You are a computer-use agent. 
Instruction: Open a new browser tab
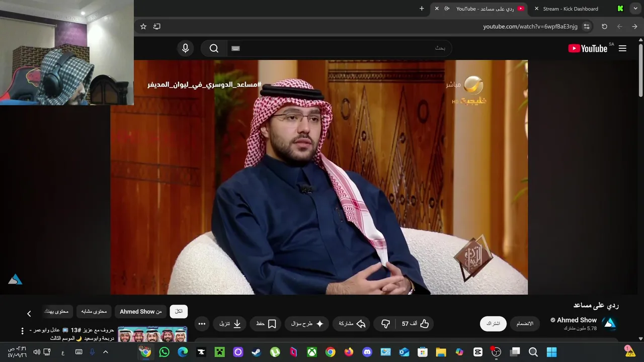(422, 9)
